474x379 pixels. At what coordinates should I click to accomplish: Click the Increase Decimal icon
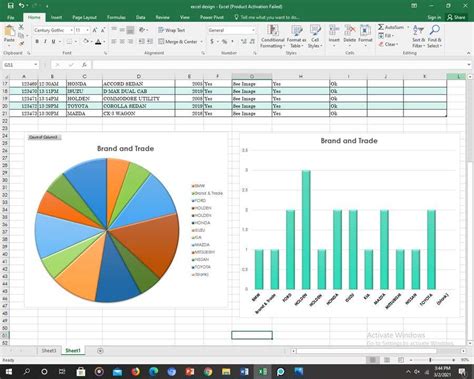point(243,42)
